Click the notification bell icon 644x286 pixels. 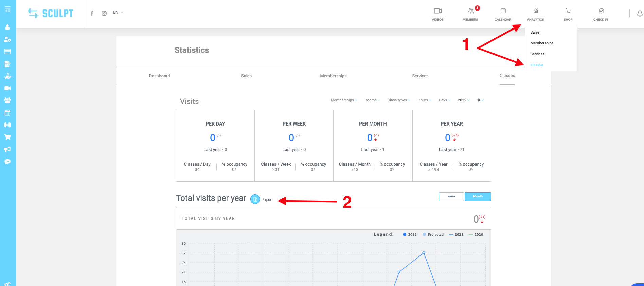tap(639, 14)
